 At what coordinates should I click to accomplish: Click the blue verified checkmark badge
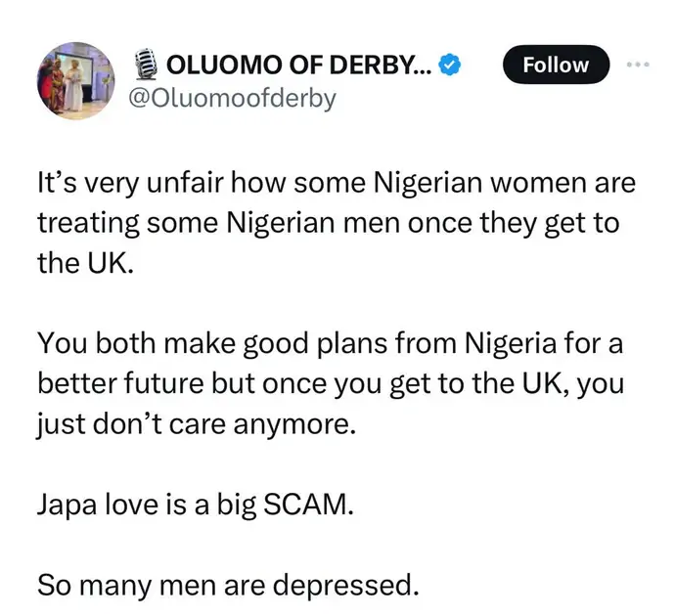(x=450, y=66)
